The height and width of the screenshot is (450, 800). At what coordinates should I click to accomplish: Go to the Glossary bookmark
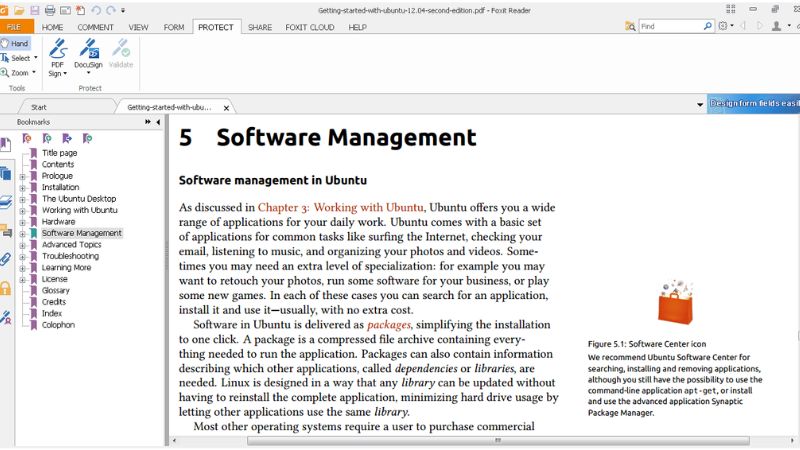coord(56,290)
